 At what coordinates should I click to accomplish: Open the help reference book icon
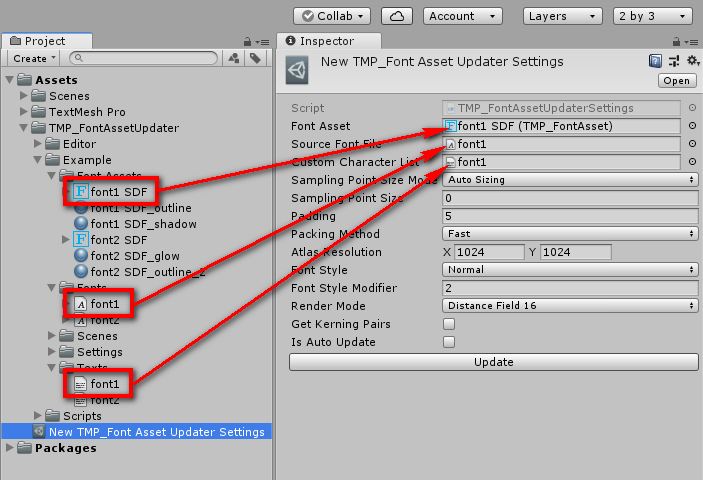pos(655,61)
